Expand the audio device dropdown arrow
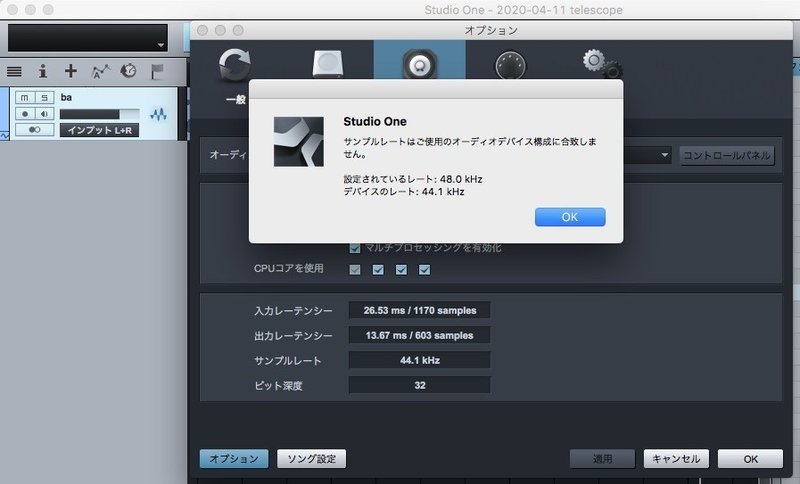 664,155
